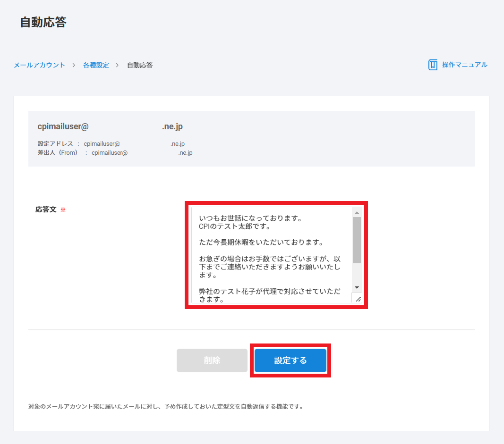Screen dimensions: 504x444
Task: Click the textarea scrollbar up arrow
Action: pyautogui.click(x=357, y=213)
